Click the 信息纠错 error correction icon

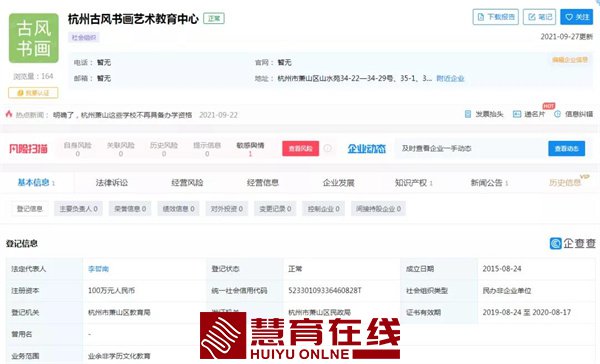[x=558, y=114]
